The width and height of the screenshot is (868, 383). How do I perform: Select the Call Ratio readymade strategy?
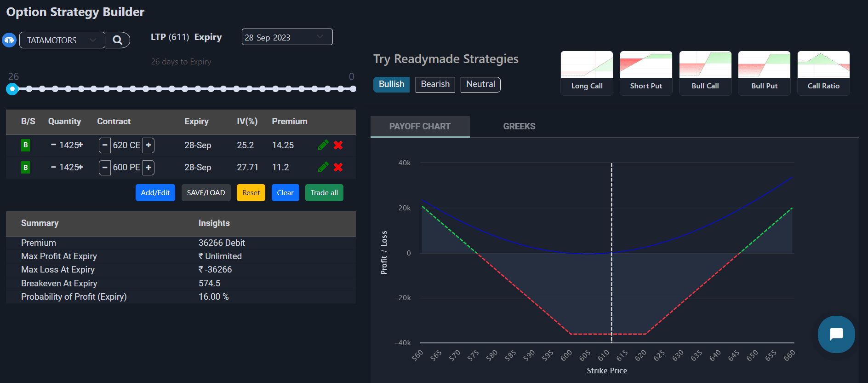(824, 73)
